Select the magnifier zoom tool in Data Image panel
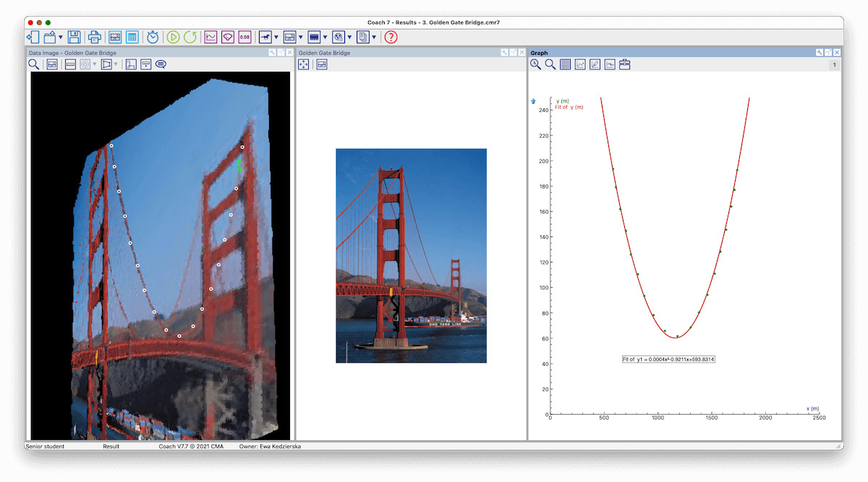 pyautogui.click(x=34, y=64)
